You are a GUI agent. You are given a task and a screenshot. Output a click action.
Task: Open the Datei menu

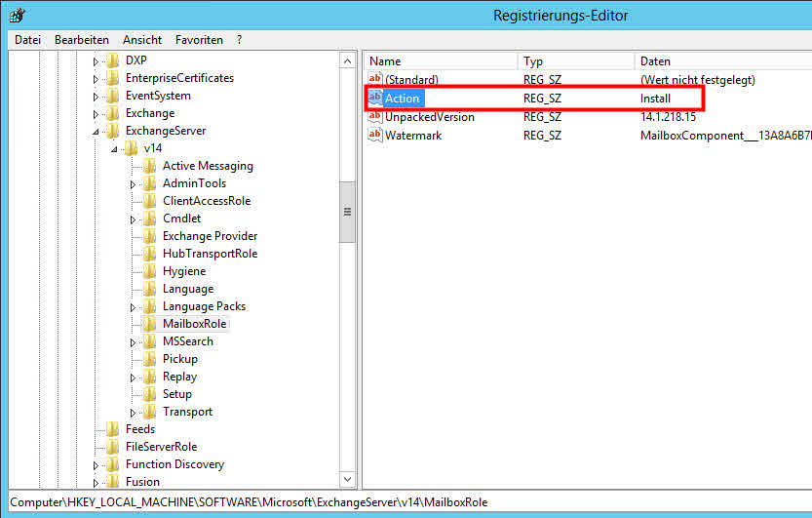tap(27, 40)
